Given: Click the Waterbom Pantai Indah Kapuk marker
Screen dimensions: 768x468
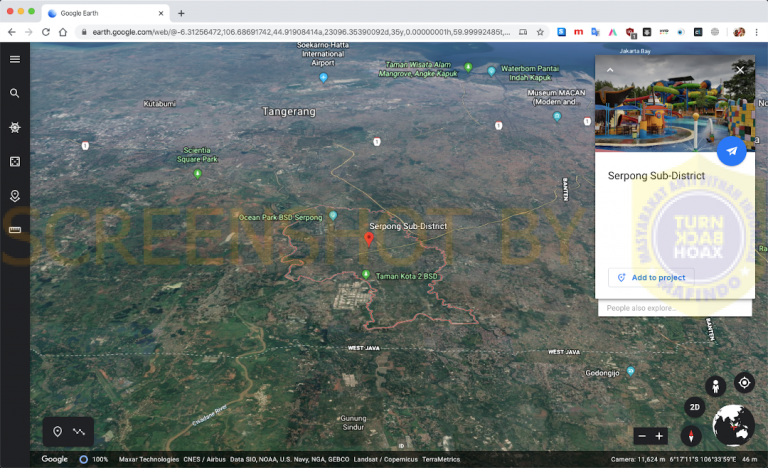Looking at the screenshot, I should 491,71.
